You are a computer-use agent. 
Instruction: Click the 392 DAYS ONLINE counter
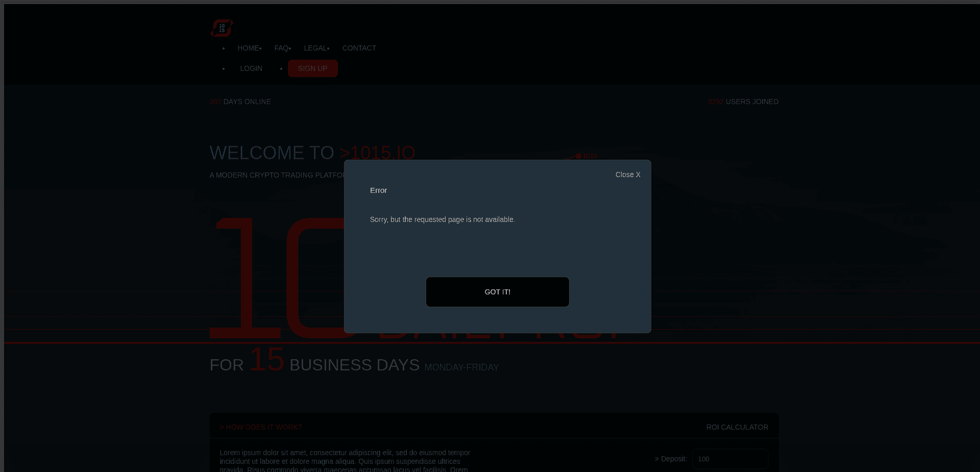point(240,102)
